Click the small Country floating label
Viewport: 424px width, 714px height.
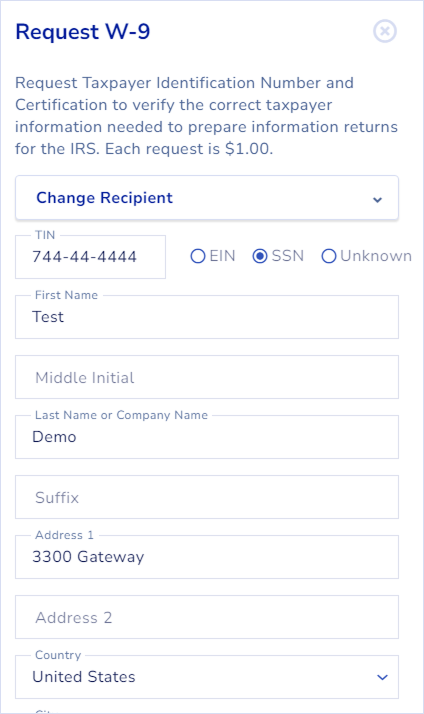[x=58, y=655]
